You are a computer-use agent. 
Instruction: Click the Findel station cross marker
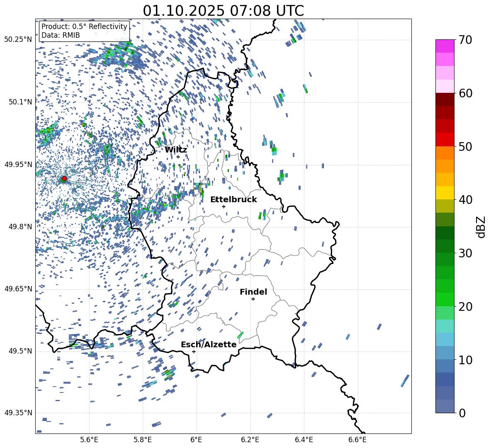[x=253, y=299]
